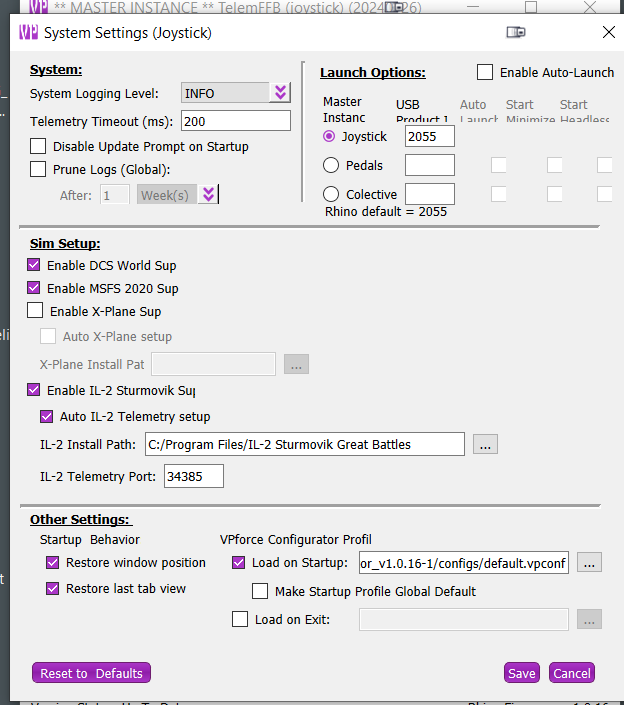The height and width of the screenshot is (705, 624).
Task: Toggle Enable Auto-Launch checkbox
Action: (x=485, y=72)
